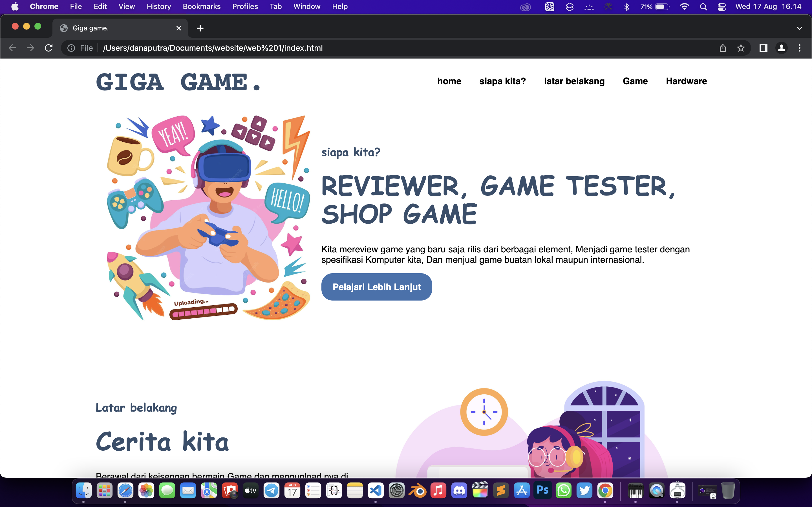This screenshot has width=812, height=507.
Task: Open the share menu in the address bar
Action: (723, 48)
